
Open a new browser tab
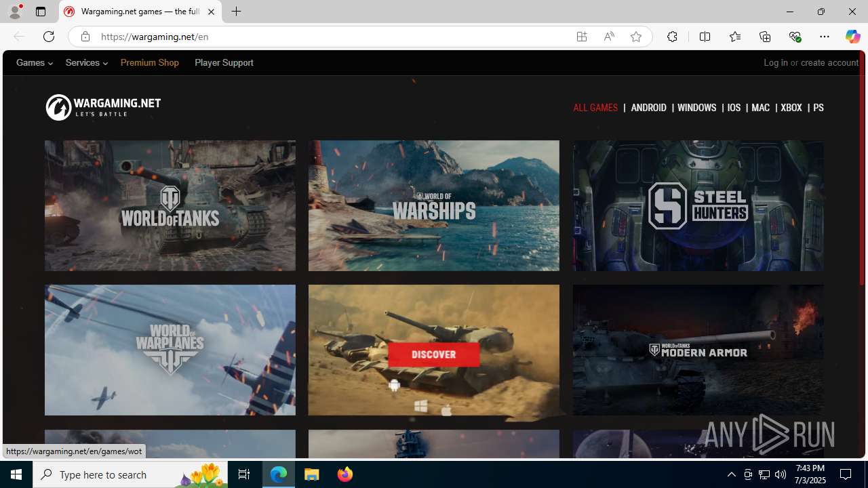click(x=236, y=12)
